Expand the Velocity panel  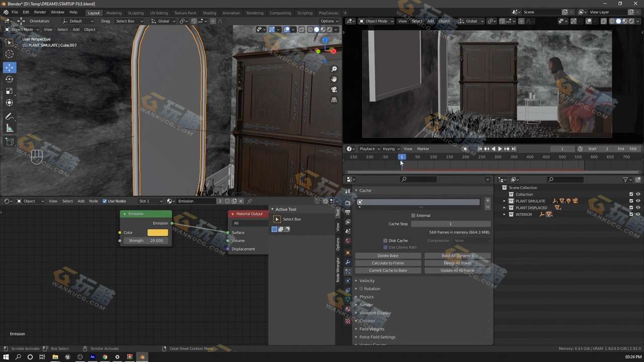coord(367,281)
